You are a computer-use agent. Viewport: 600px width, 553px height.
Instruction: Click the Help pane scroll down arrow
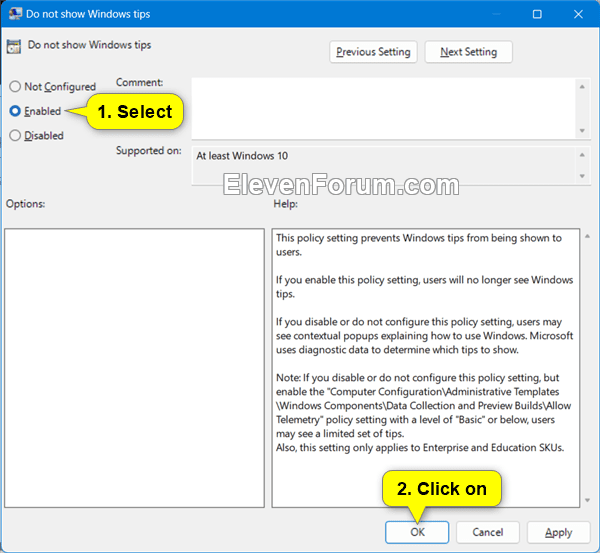point(588,500)
